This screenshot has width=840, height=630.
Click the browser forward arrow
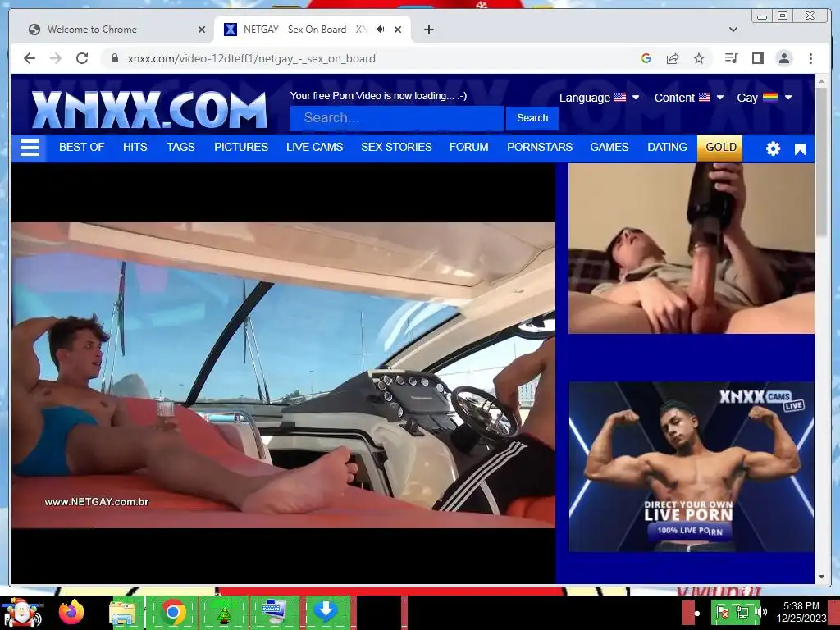click(56, 58)
